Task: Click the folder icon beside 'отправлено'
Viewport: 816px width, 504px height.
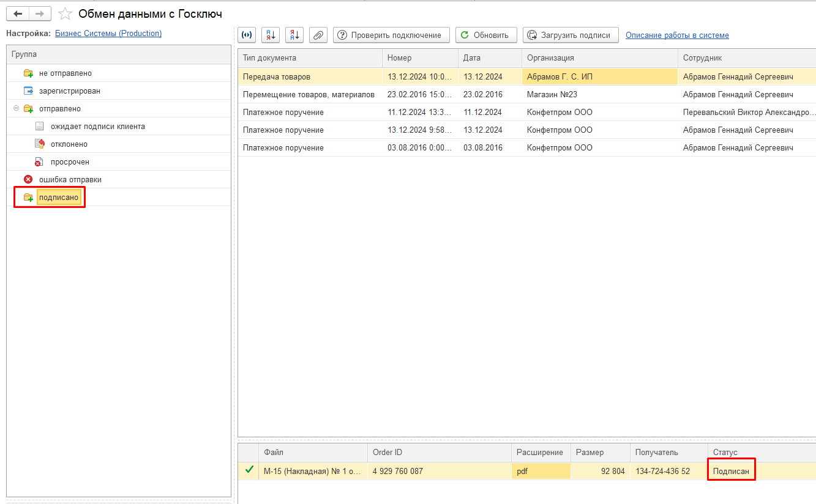Action: click(28, 109)
